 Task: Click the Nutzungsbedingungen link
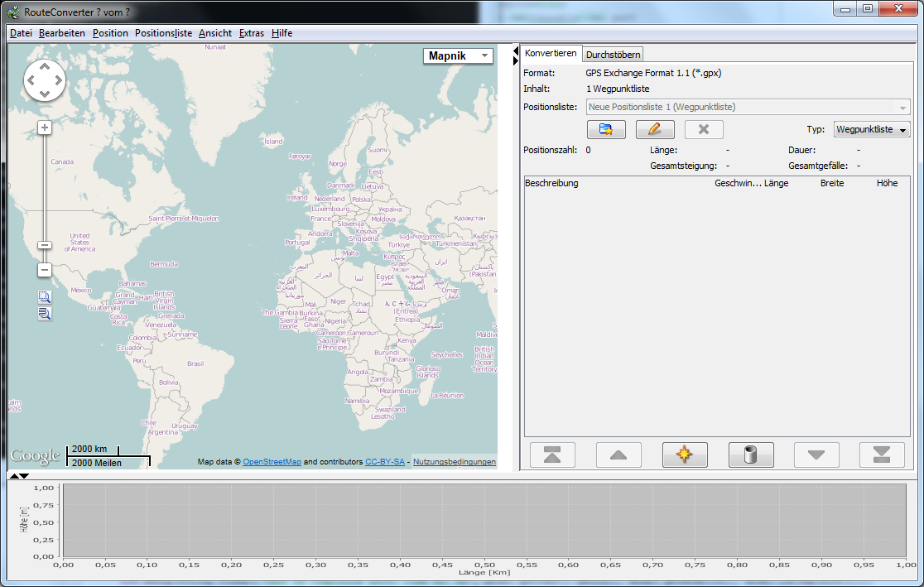[454, 462]
